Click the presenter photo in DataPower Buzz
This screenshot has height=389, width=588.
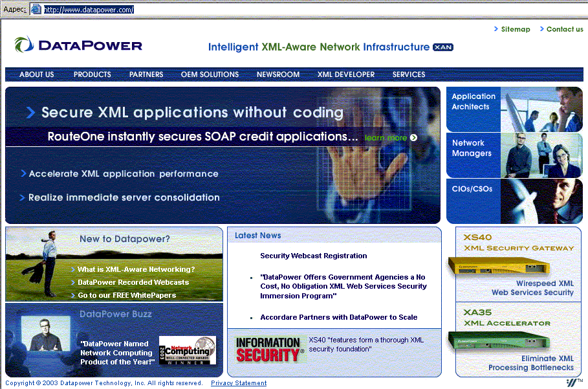pyautogui.click(x=46, y=334)
